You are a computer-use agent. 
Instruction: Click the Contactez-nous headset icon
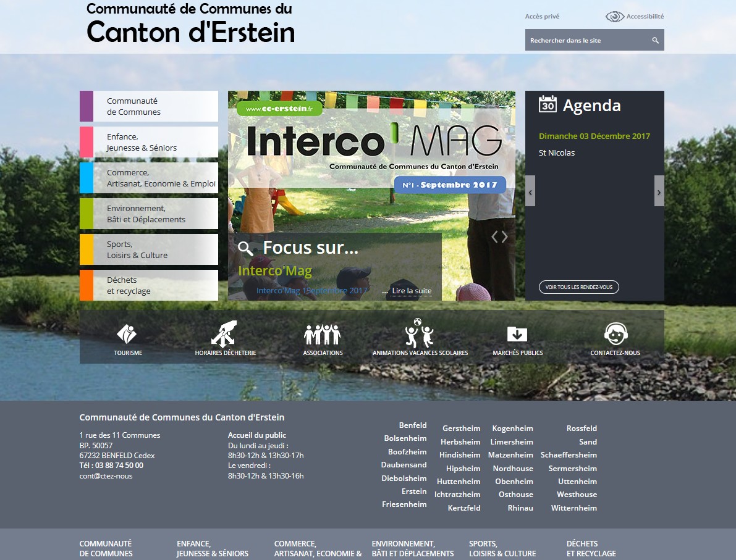[x=615, y=334]
